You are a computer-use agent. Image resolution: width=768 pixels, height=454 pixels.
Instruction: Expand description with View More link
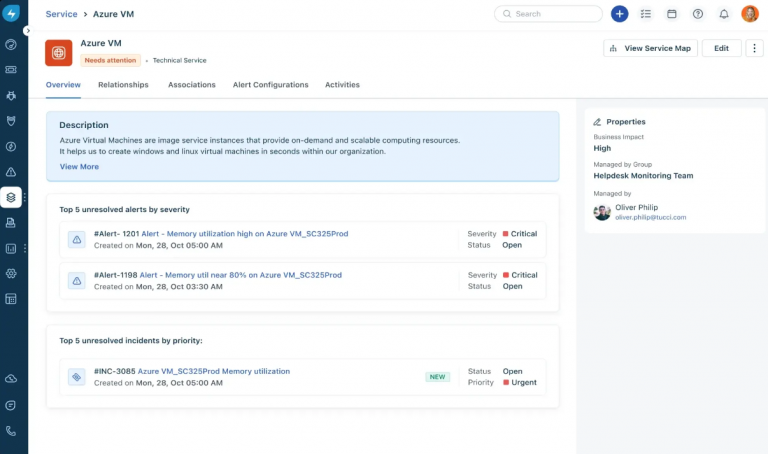click(79, 167)
